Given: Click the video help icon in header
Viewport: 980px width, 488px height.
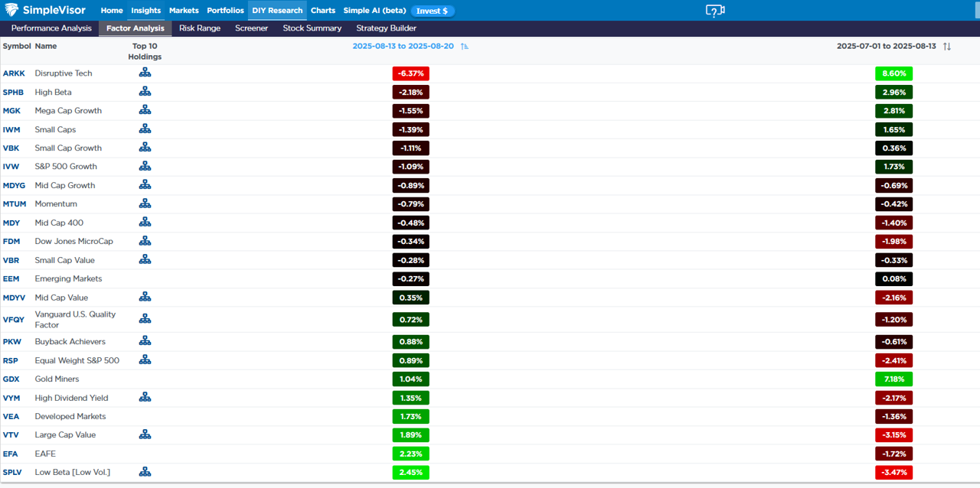Looking at the screenshot, I should click(714, 11).
